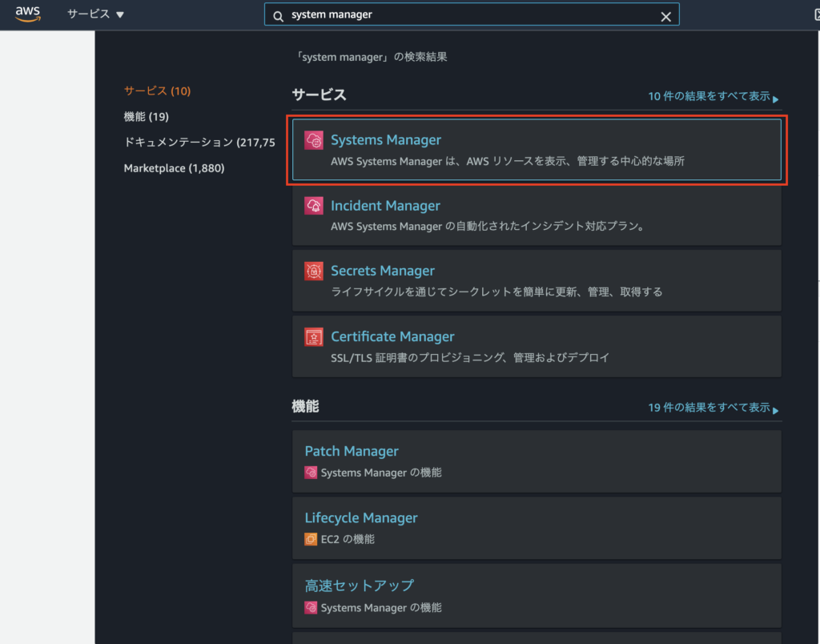Click the AWS logo home icon
Screen dimensions: 820x644
[x=28, y=14]
